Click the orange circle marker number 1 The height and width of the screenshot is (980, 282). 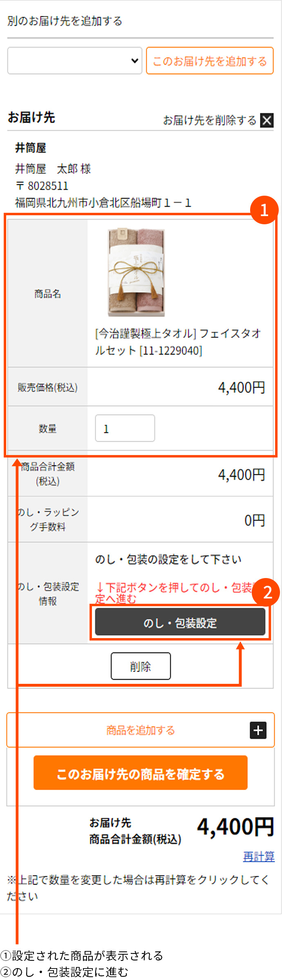coord(264,210)
